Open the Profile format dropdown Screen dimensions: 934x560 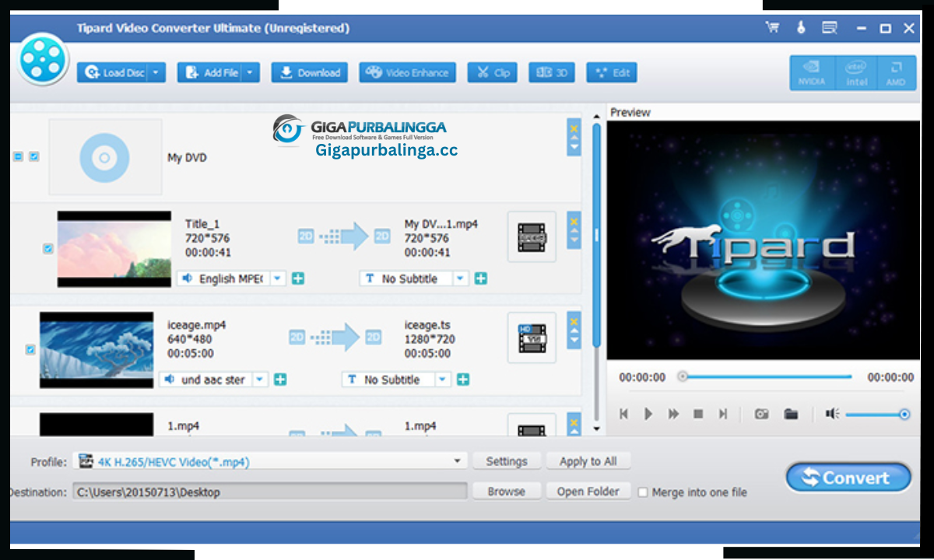(x=458, y=462)
